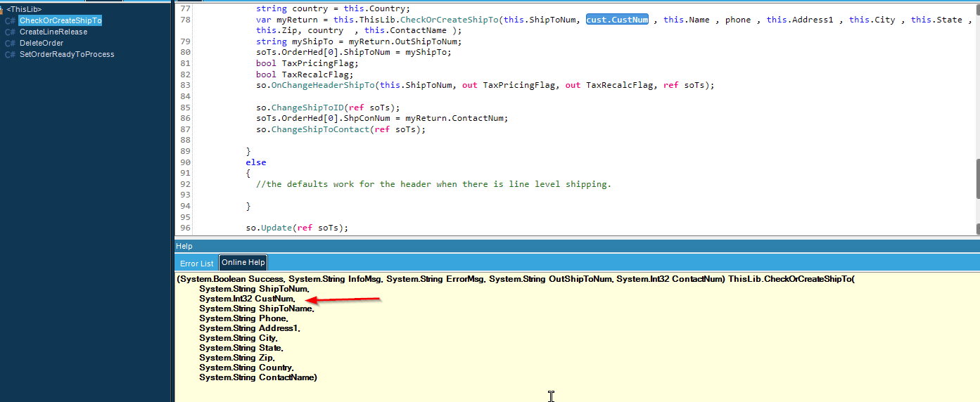Open the CreateLineRelease function

(x=53, y=32)
